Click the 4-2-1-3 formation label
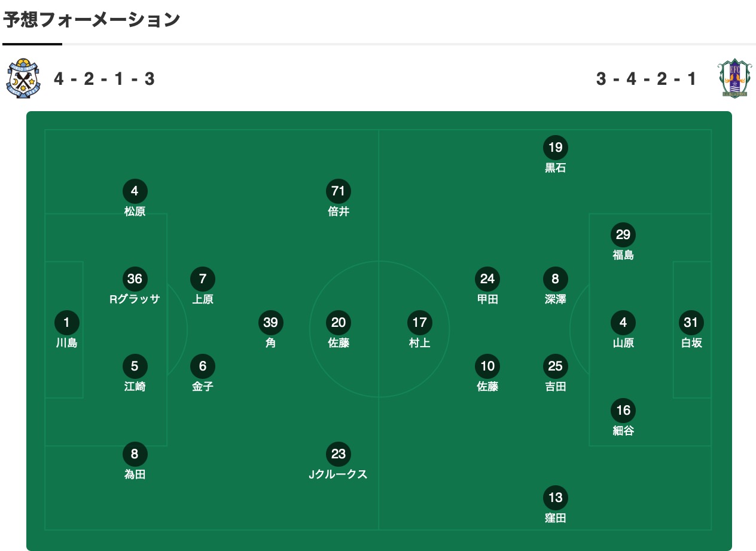Image resolution: width=756 pixels, height=551 pixels. pos(105,79)
